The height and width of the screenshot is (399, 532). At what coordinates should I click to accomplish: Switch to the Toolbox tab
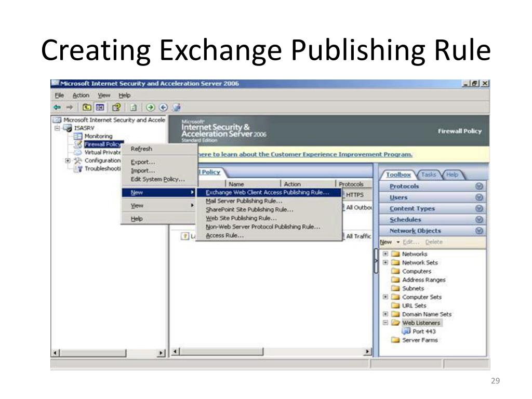(398, 175)
